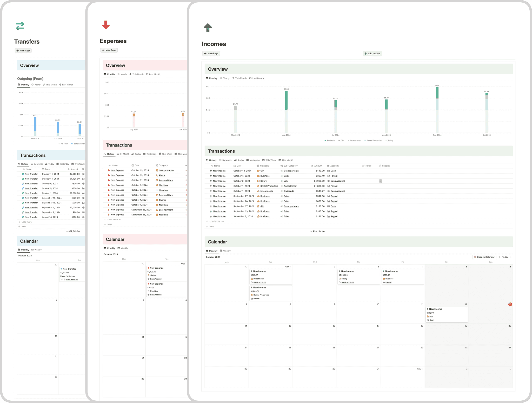
Task: Toggle Bank Account legend in Transfers chart
Action: [x=78, y=144]
